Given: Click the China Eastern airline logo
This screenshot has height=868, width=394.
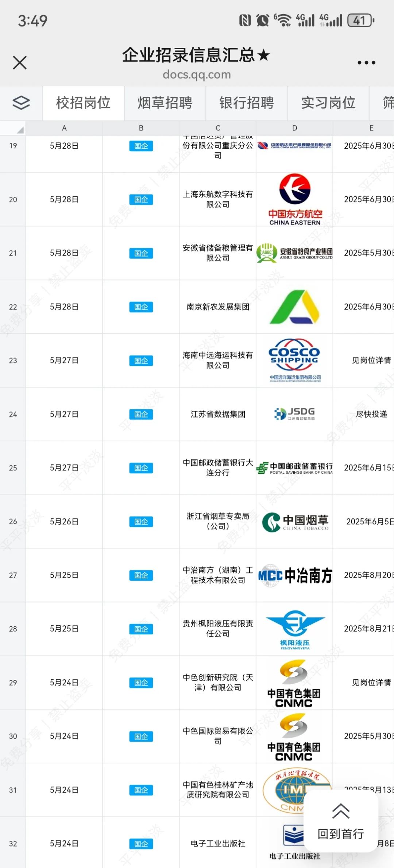Looking at the screenshot, I should pos(295,200).
